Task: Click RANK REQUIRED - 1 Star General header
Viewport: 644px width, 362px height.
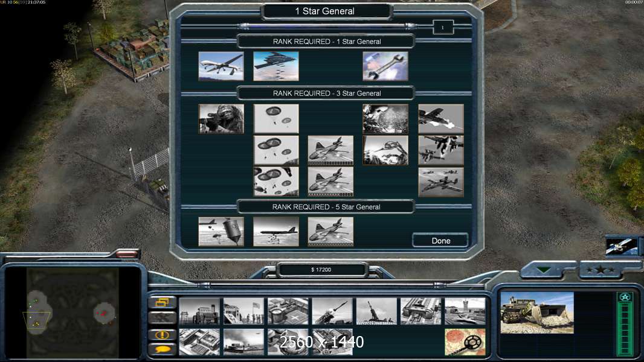Action: pyautogui.click(x=326, y=42)
